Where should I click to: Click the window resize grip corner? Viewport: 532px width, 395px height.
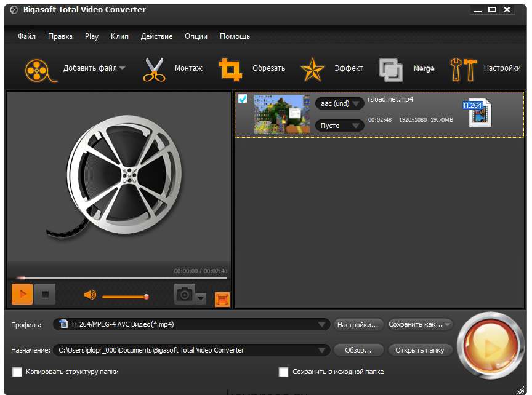click(520, 390)
